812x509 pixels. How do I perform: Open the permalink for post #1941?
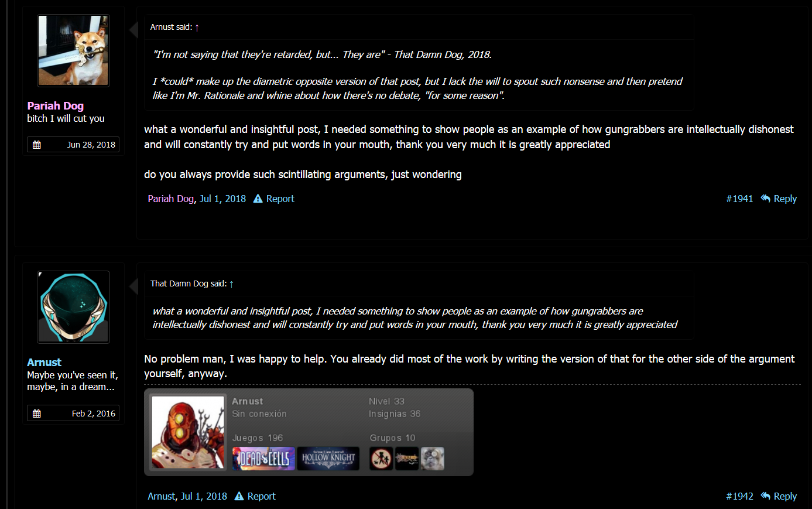(x=739, y=199)
